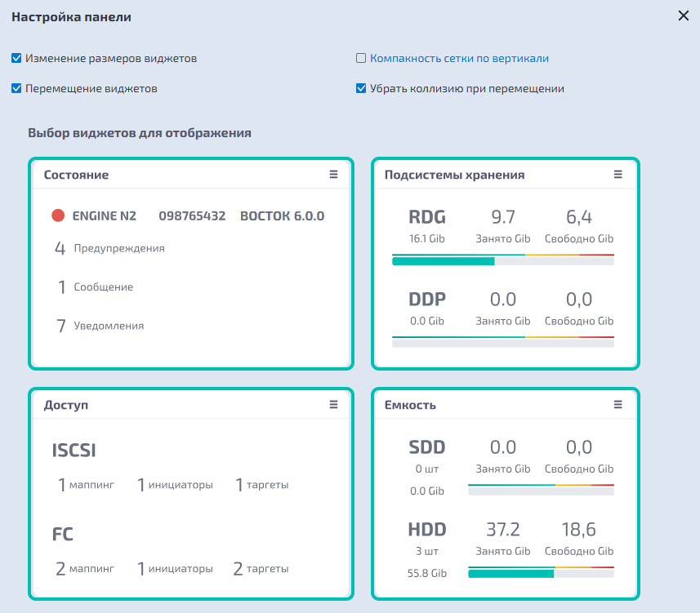
Task: Click the ISCSI heading
Action: pyautogui.click(x=74, y=450)
